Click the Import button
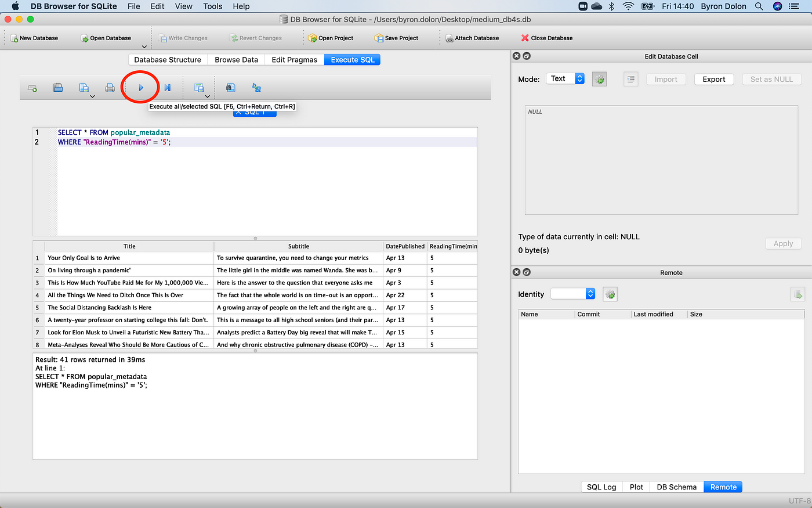Viewport: 812px width, 508px height. (666, 80)
